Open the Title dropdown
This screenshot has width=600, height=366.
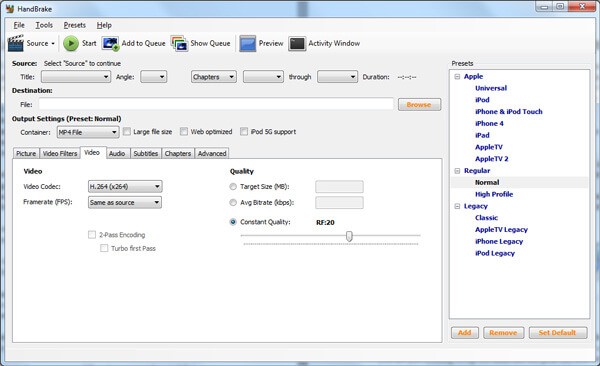click(76, 77)
